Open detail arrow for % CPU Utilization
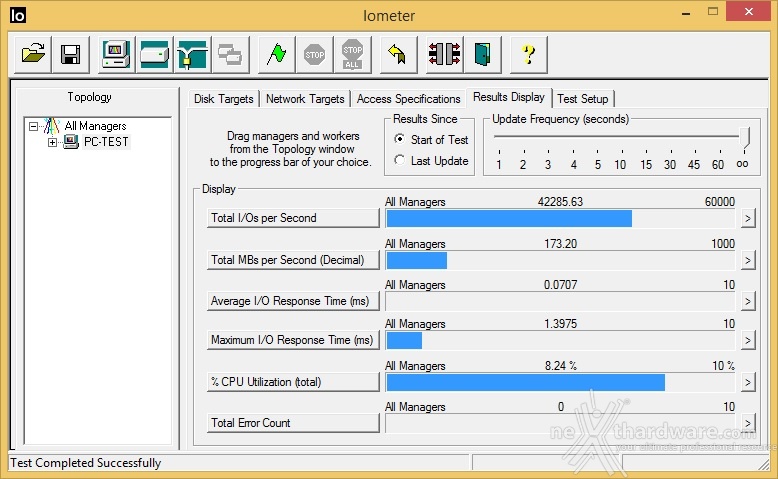This screenshot has width=778, height=479. pyautogui.click(x=748, y=382)
